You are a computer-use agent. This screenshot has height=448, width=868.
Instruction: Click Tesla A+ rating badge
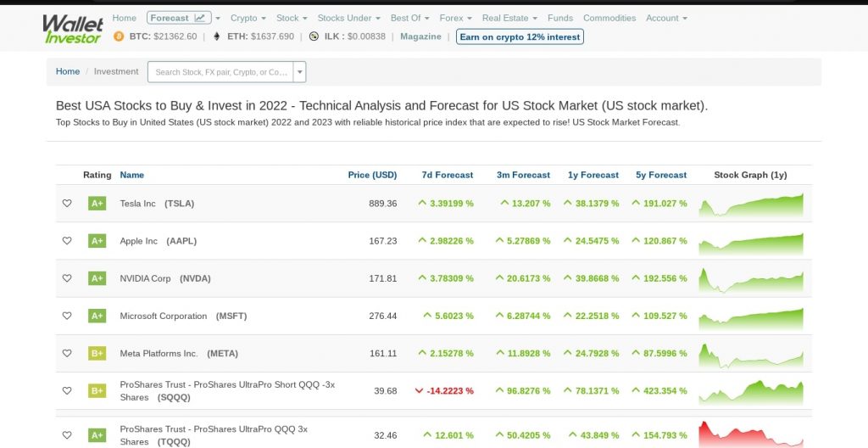(x=97, y=204)
